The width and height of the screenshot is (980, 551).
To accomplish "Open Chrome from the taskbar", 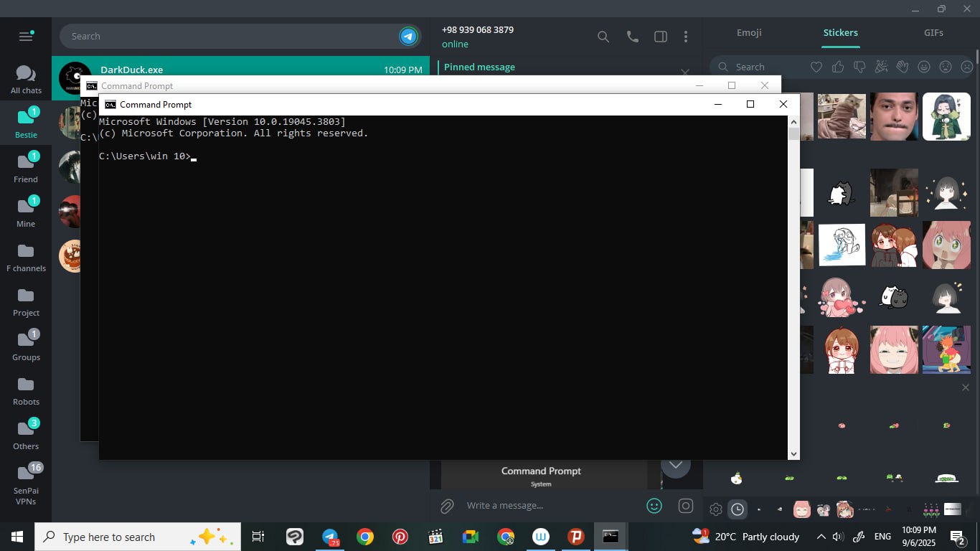I will click(x=365, y=537).
